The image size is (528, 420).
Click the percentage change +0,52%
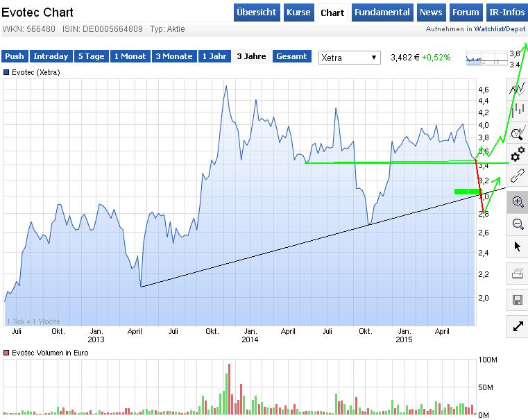tap(436, 58)
